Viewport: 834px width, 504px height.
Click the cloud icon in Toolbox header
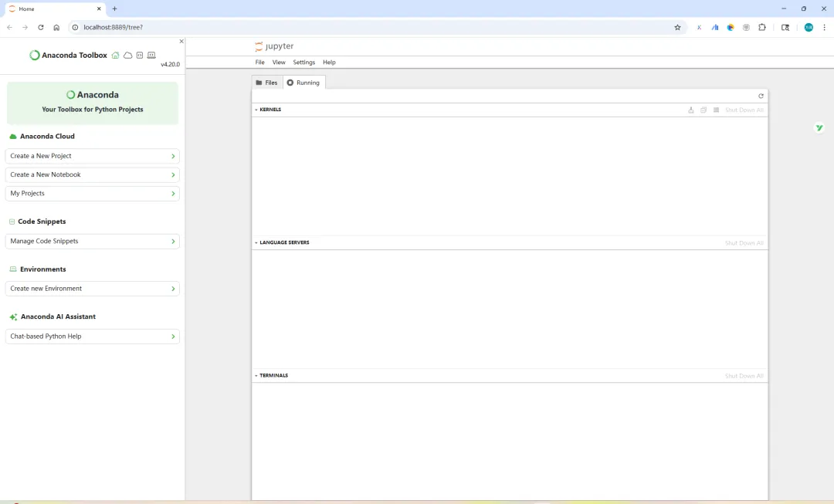pyautogui.click(x=127, y=56)
